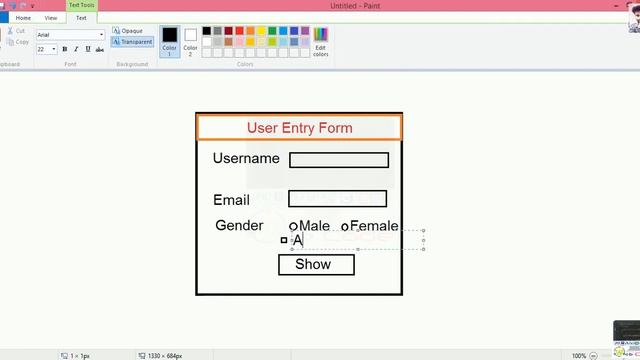This screenshot has height=360, width=640.
Task: Pick the green color swatch
Action: [x=272, y=31]
